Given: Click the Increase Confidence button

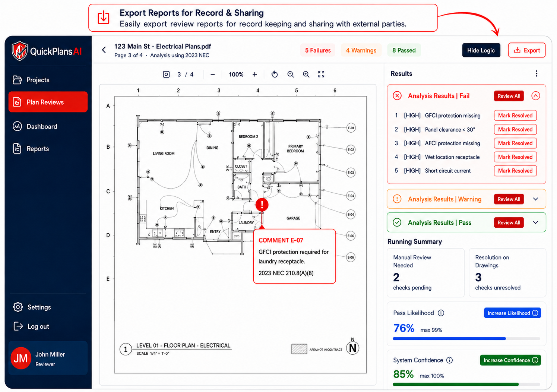Looking at the screenshot, I should click(x=510, y=360).
